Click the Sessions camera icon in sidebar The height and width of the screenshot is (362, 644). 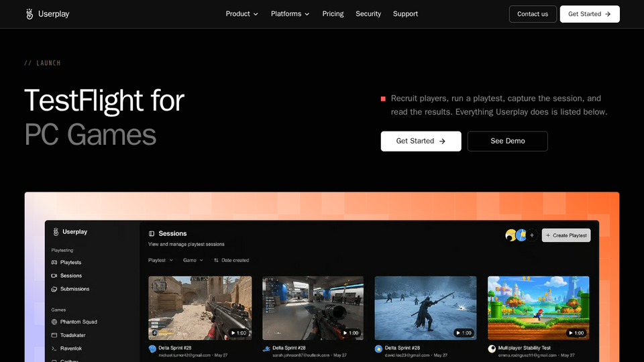coord(54,276)
